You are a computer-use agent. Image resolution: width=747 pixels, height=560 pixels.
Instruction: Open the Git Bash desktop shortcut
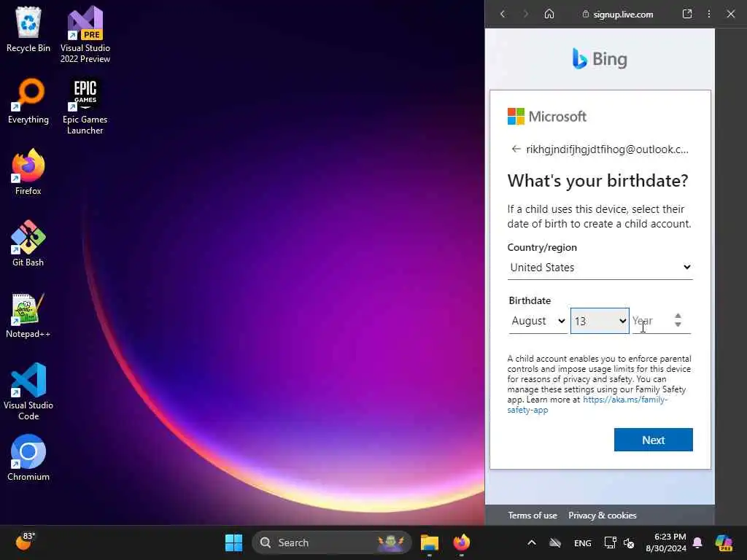28,244
